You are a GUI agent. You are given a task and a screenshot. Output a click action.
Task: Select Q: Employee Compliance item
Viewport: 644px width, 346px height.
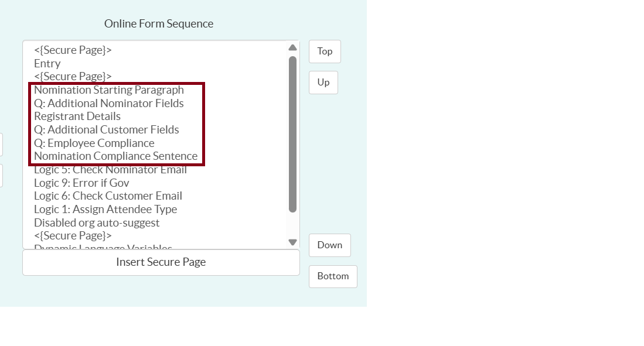(94, 143)
